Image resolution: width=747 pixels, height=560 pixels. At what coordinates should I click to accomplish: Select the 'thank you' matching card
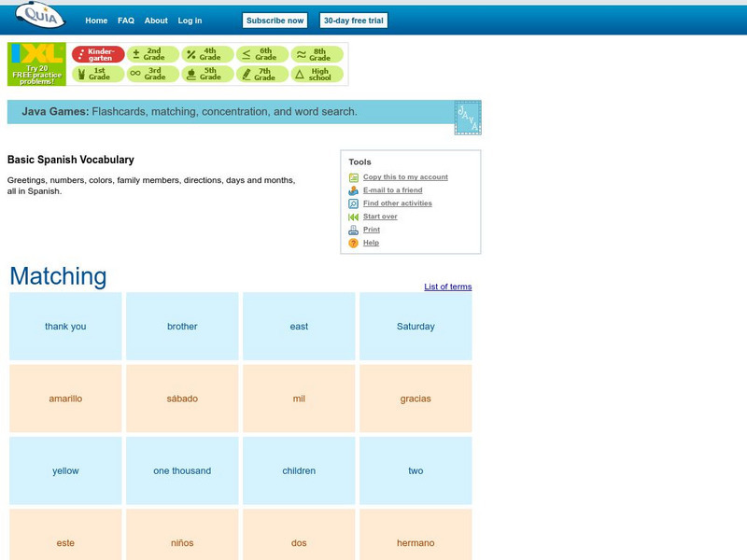click(63, 327)
